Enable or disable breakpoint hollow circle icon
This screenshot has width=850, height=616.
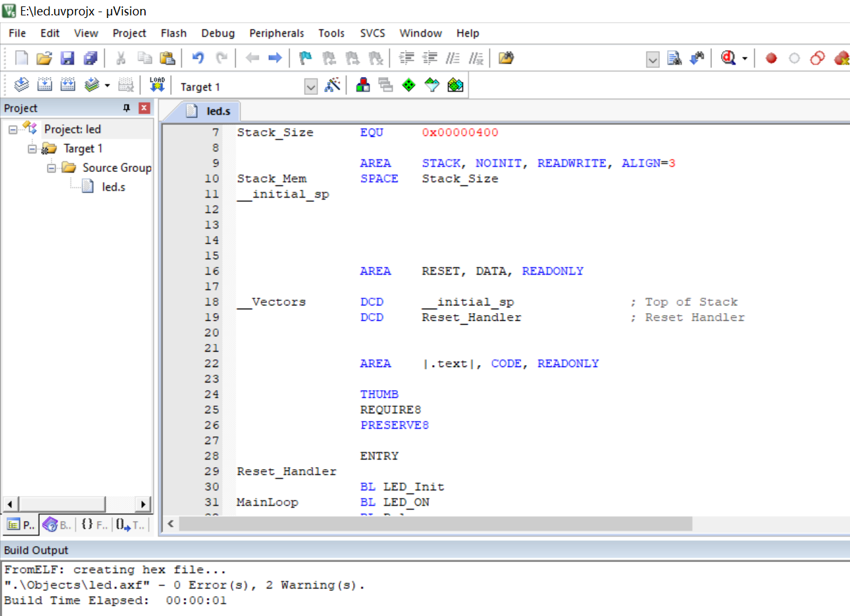pyautogui.click(x=794, y=58)
